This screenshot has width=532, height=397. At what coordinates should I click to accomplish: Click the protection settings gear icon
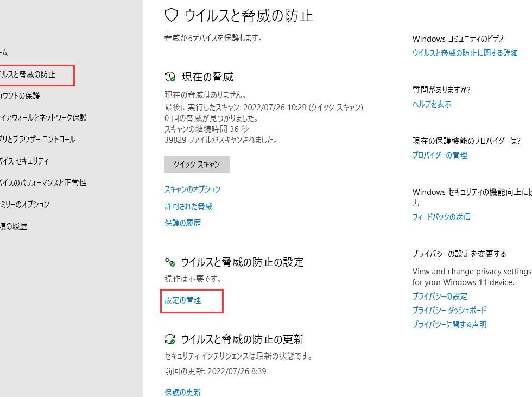coord(170,262)
